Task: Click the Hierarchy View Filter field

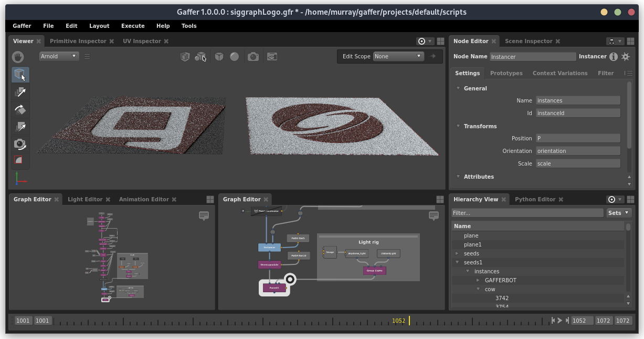Action: pyautogui.click(x=527, y=213)
